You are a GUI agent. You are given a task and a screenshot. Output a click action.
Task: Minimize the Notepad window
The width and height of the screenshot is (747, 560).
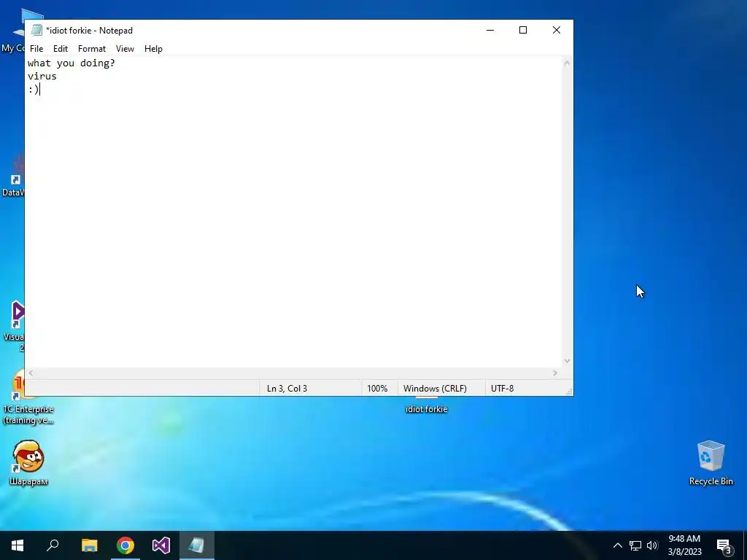pyautogui.click(x=489, y=30)
